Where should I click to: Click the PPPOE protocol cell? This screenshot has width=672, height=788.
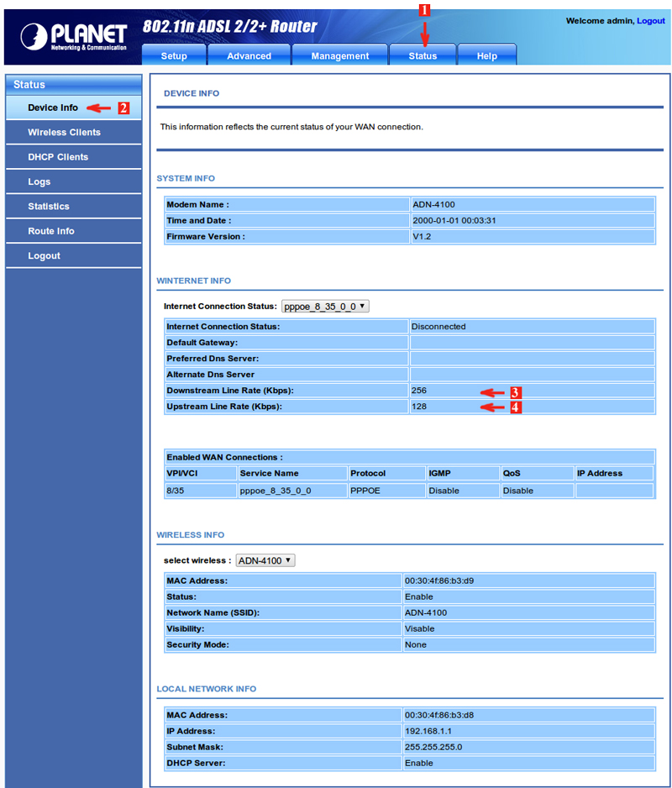(x=365, y=491)
